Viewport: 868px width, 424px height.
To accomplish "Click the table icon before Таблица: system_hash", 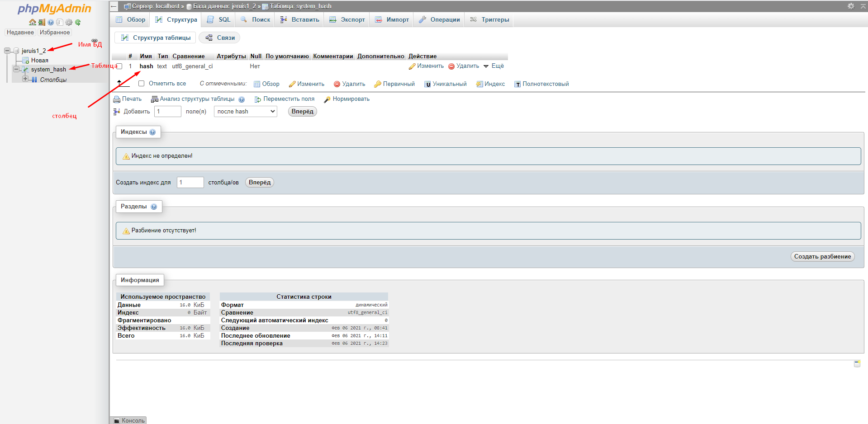I will click(x=265, y=6).
